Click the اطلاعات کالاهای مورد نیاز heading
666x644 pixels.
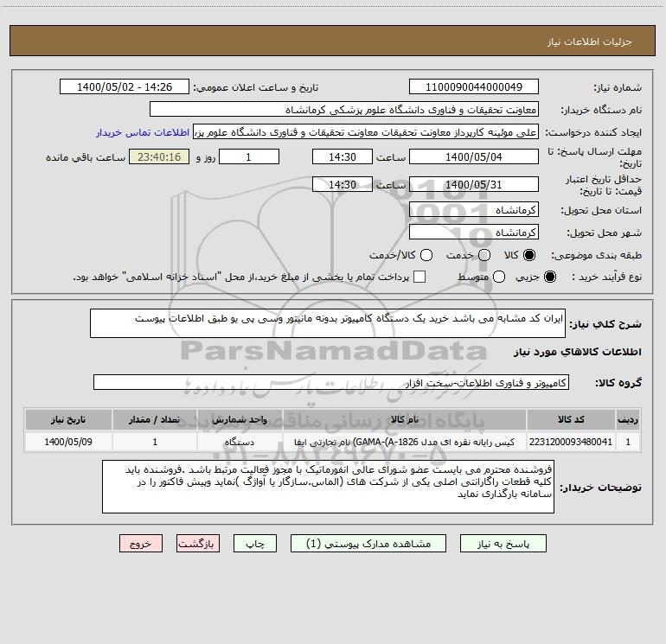[x=578, y=352]
